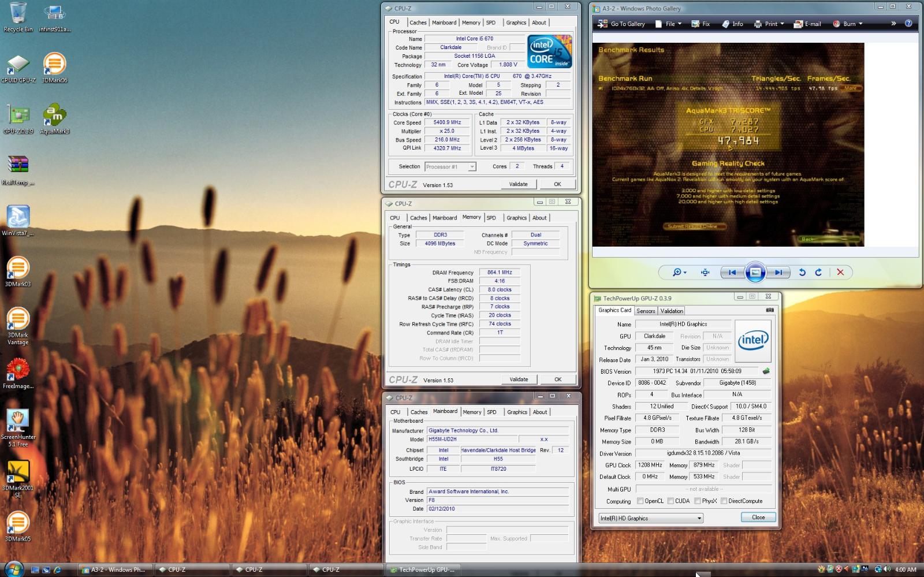Screen dimensions: 924x577
Task: Open the RealTemp archive icon on the desktop
Action: click(x=18, y=170)
